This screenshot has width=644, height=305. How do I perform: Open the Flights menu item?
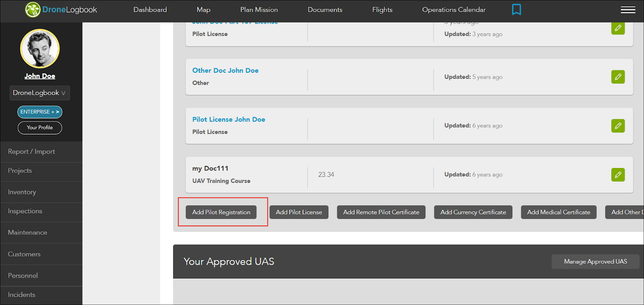[382, 10]
